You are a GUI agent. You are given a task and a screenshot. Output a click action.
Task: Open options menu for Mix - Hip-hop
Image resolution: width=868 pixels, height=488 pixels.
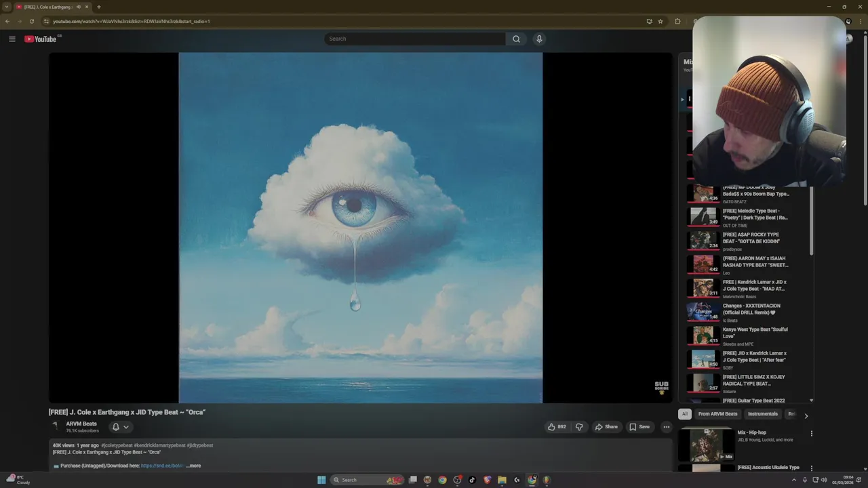pos(811,434)
